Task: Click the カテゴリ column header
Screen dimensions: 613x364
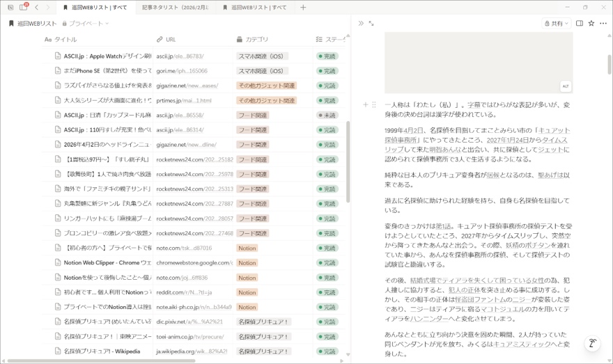Action: pos(256,40)
